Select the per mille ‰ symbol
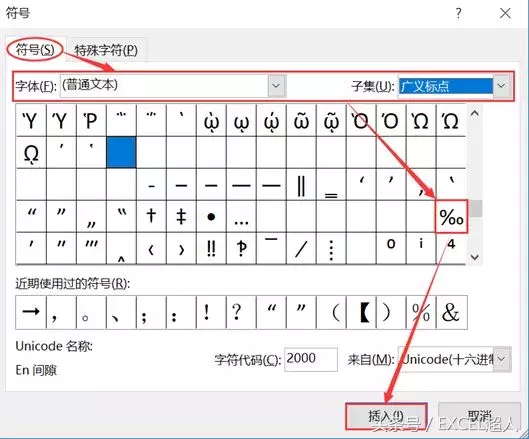This screenshot has height=439, width=529. (451, 216)
